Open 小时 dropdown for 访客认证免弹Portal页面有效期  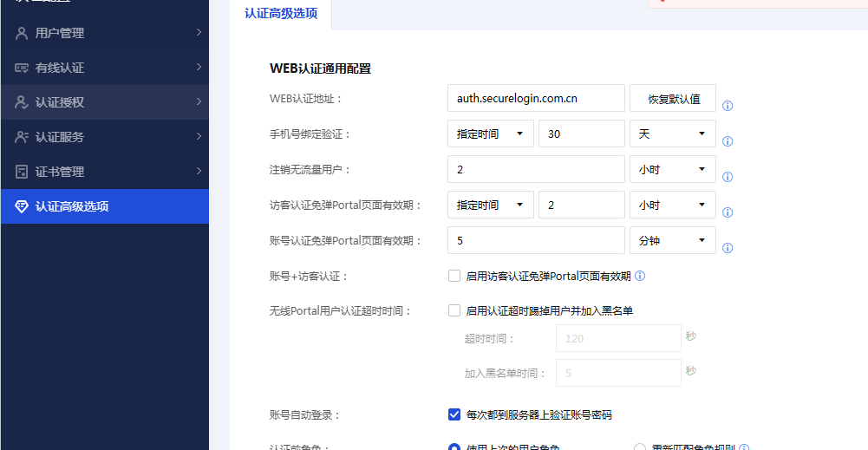673,205
